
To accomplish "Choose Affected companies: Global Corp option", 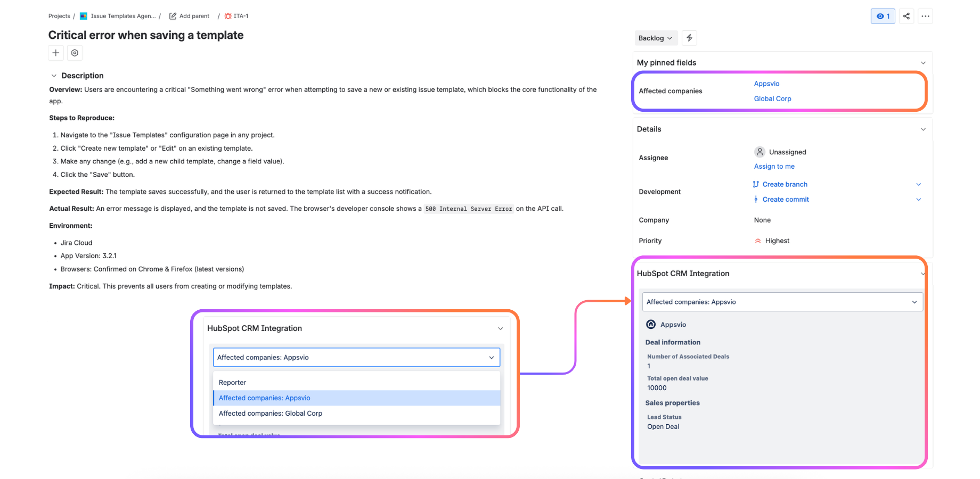I will click(x=271, y=413).
